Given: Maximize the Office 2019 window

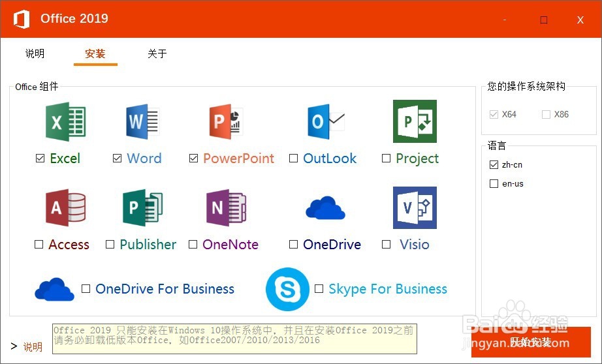Looking at the screenshot, I should tap(544, 20).
